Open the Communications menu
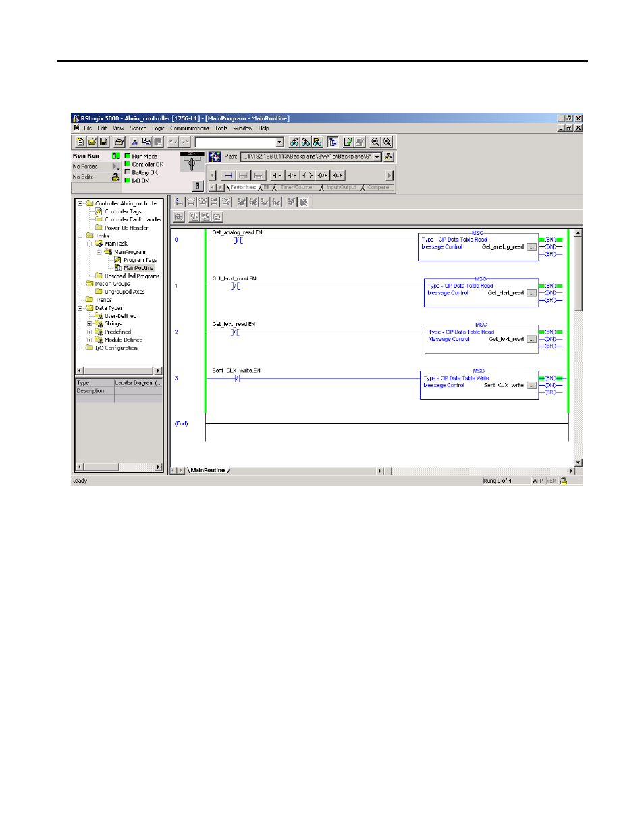Image resolution: width=644 pixels, height=834 pixels. [190, 128]
